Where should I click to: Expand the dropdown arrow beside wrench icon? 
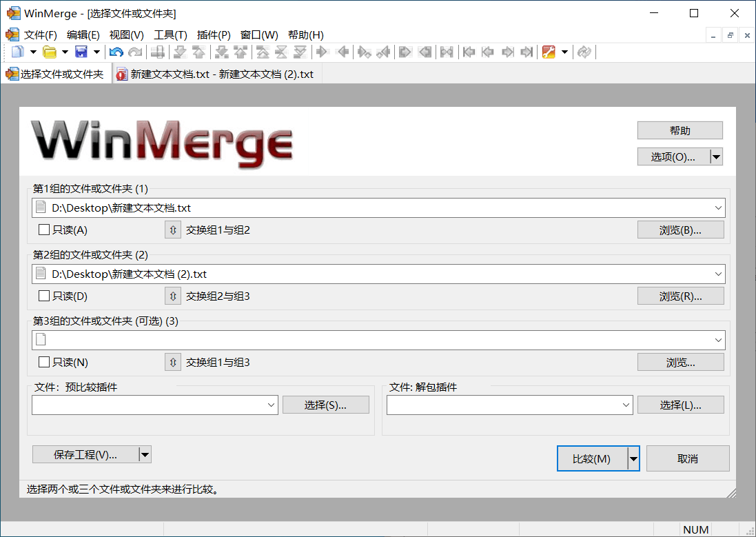[x=564, y=52]
